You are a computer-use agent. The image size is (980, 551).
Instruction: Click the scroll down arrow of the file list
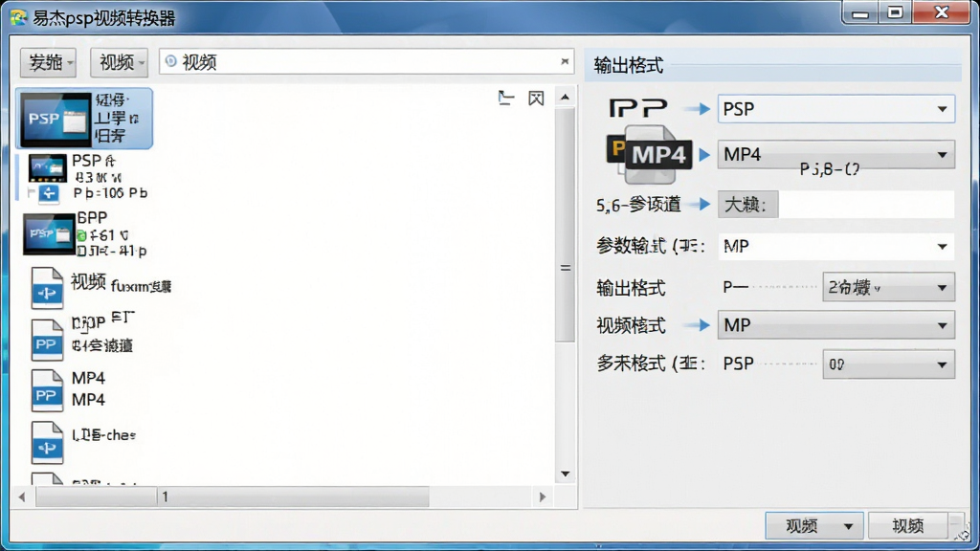[565, 474]
